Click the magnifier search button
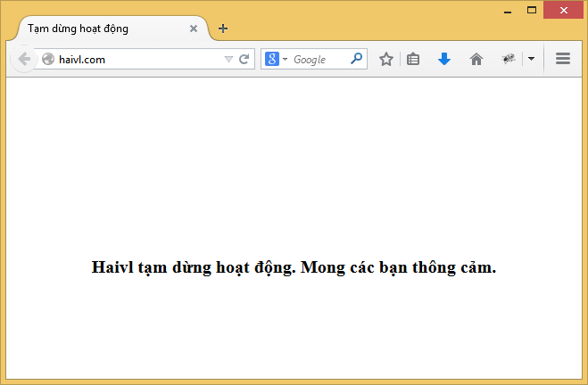 pyautogui.click(x=357, y=59)
